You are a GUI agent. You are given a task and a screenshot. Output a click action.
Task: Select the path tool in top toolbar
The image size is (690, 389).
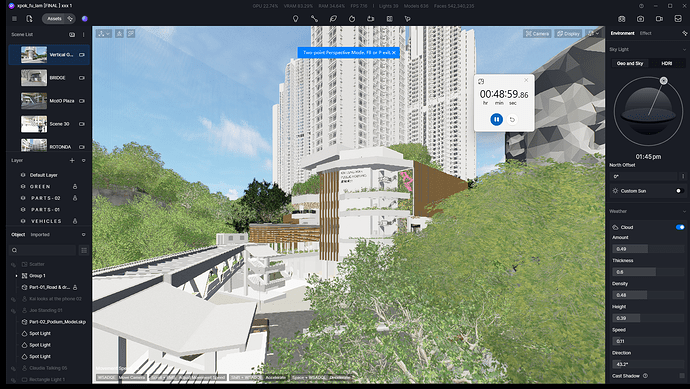point(314,19)
